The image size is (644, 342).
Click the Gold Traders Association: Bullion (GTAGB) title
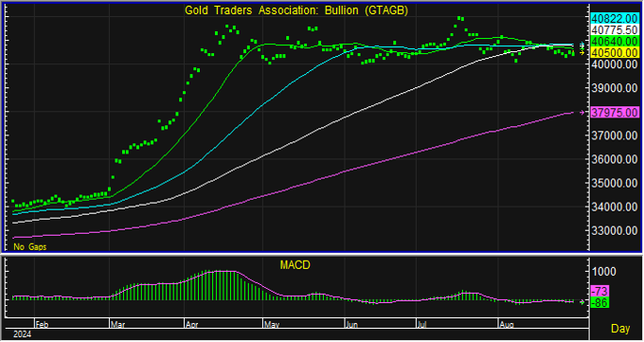296,10
